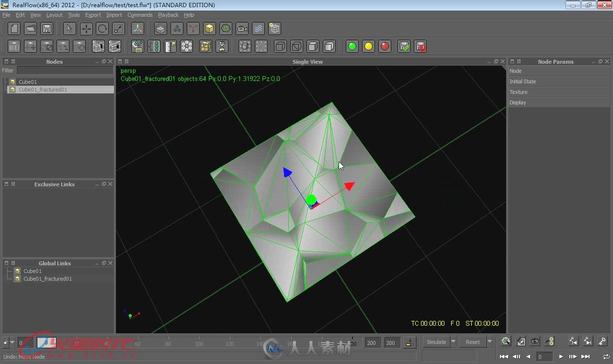
Task: Click the Nodes Filter input field
Action: pos(65,70)
